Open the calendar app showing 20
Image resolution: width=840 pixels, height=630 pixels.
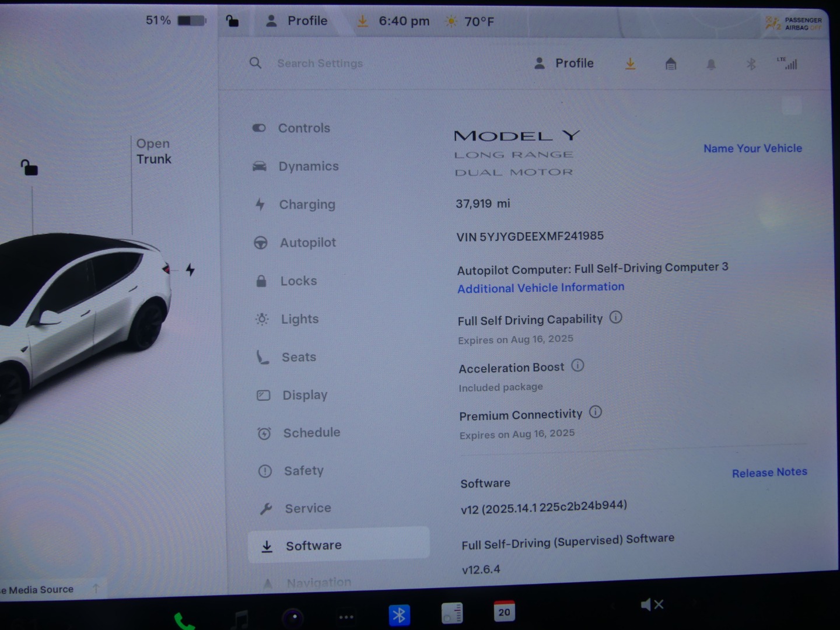coord(504,611)
